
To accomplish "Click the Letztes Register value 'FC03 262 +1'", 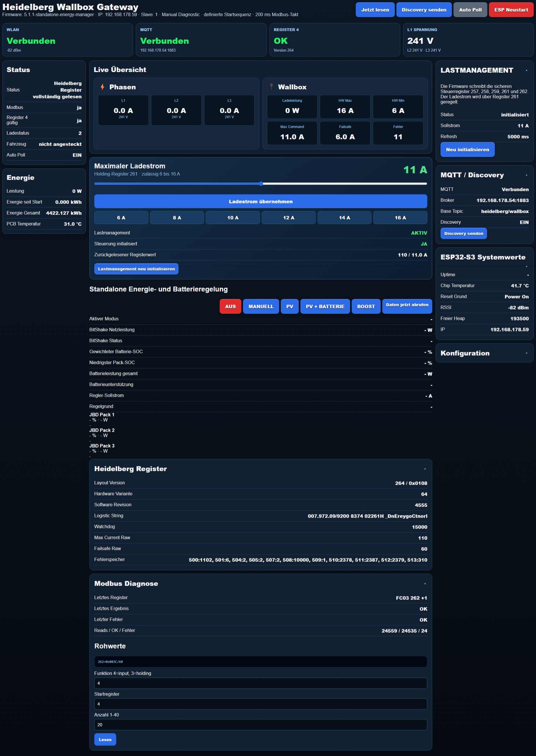I will click(411, 598).
